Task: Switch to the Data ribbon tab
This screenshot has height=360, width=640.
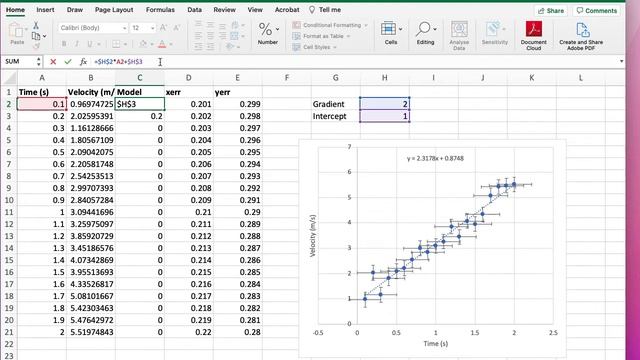Action: point(194,10)
